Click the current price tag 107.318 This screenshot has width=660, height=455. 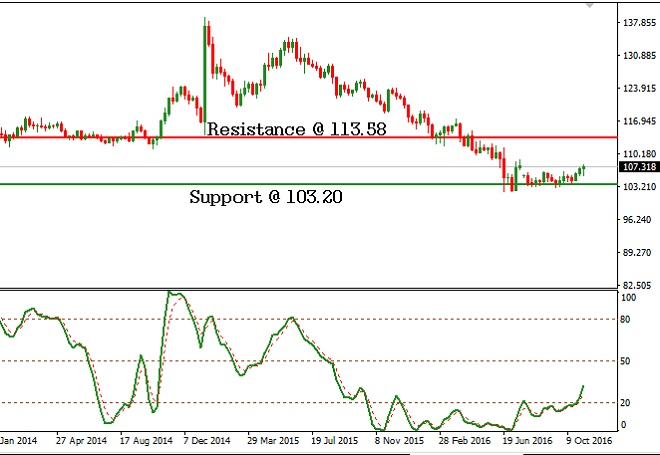coord(639,167)
